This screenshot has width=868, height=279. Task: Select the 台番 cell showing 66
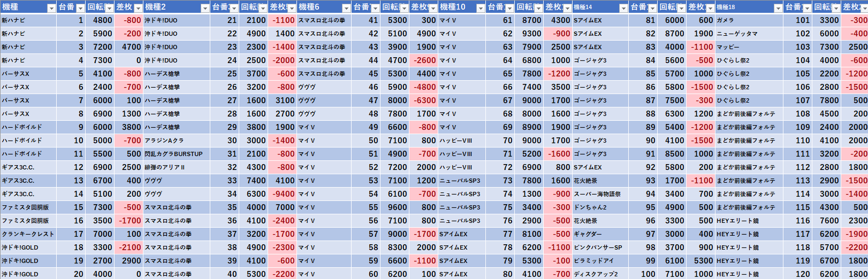[500, 87]
